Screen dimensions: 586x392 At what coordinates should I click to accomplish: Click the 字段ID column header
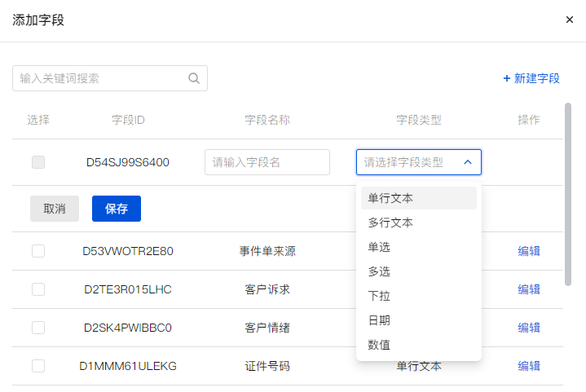pyautogui.click(x=128, y=120)
